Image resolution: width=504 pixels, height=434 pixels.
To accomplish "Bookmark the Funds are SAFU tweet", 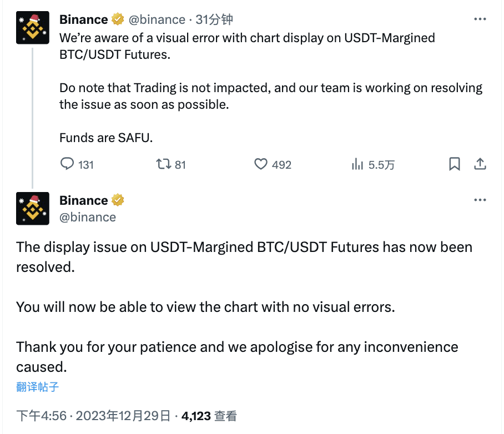I will 455,164.
